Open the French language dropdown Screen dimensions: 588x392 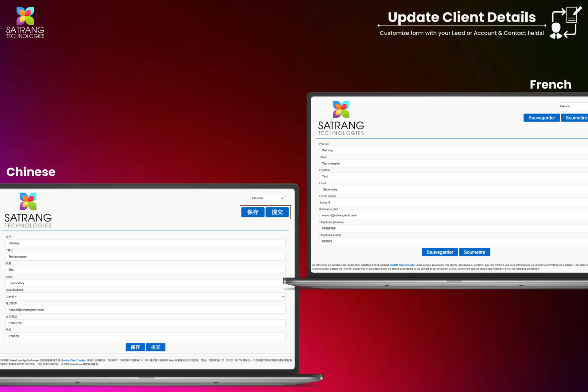pyautogui.click(x=573, y=106)
